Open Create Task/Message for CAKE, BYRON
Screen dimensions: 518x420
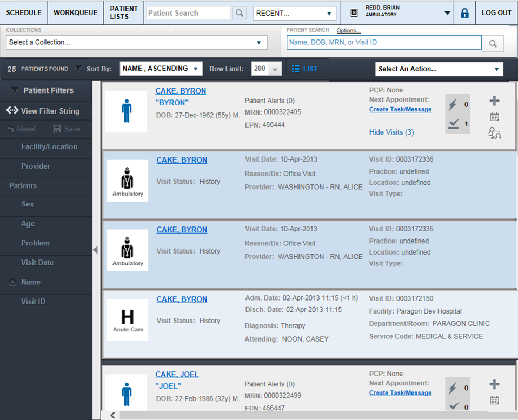click(400, 109)
